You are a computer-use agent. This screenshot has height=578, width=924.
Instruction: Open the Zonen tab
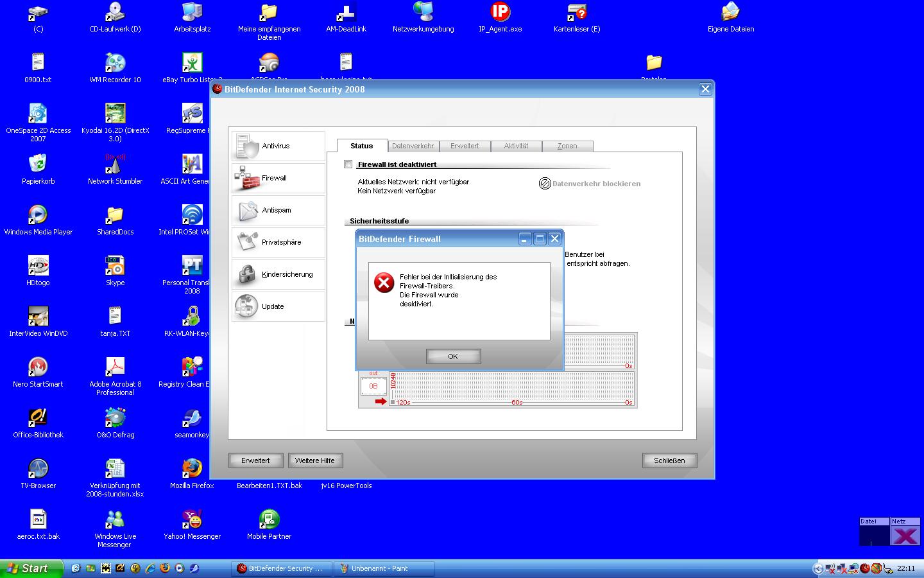[x=567, y=146]
